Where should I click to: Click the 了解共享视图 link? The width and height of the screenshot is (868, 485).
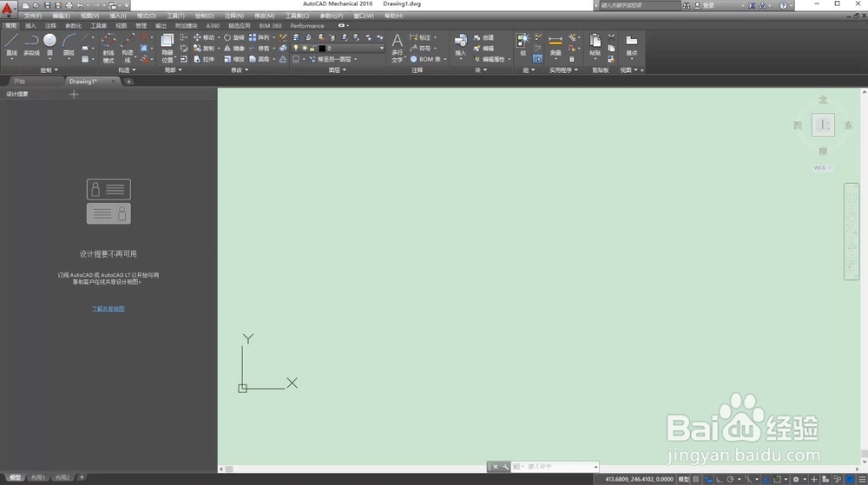[x=108, y=309]
